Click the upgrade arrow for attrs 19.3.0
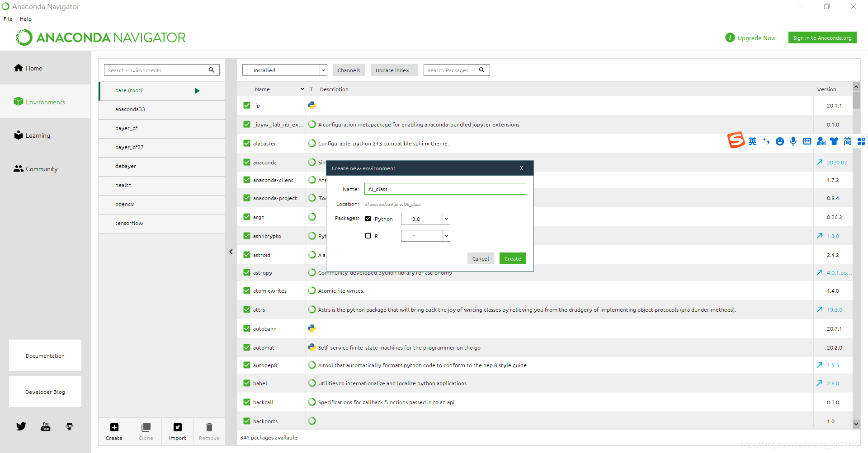868x453 pixels. (x=820, y=309)
